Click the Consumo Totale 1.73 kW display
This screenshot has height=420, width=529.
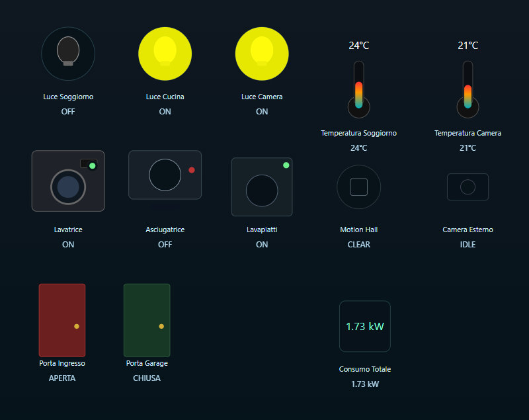tap(365, 326)
